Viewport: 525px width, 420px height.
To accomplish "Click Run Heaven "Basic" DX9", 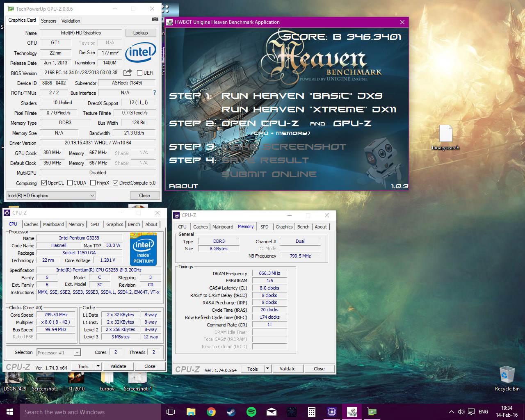I will tap(302, 96).
